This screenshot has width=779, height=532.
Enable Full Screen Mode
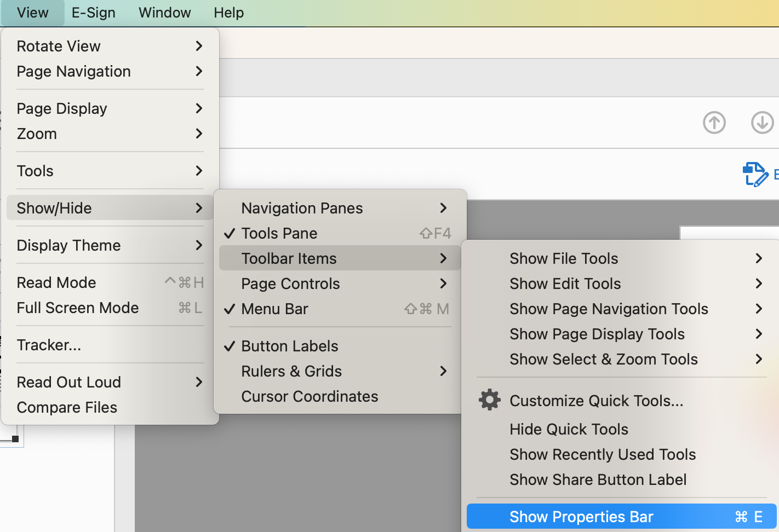click(x=77, y=308)
